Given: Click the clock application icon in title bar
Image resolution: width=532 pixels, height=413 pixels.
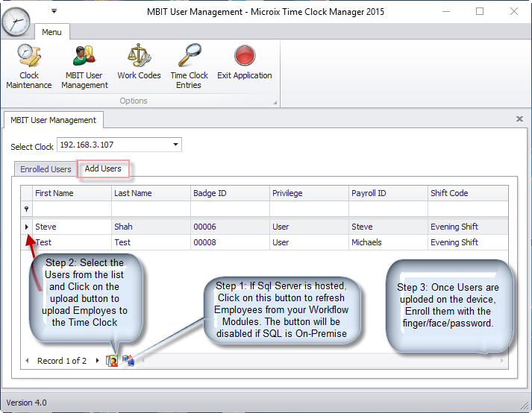Looking at the screenshot, I should coord(16,21).
